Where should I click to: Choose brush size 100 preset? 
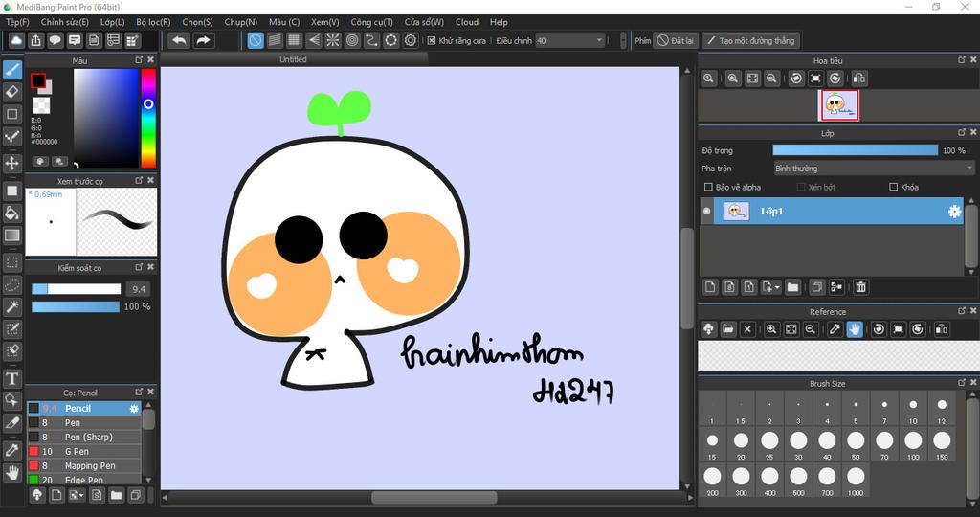(913, 444)
